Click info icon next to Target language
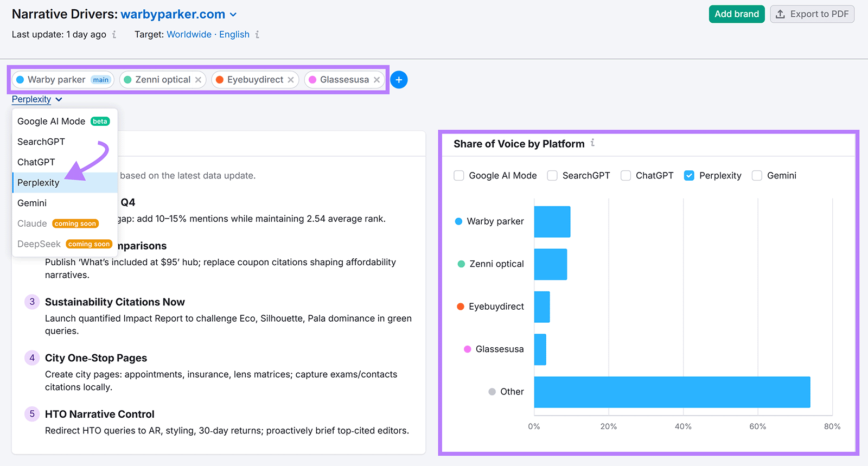The height and width of the screenshot is (466, 868). [x=257, y=35]
